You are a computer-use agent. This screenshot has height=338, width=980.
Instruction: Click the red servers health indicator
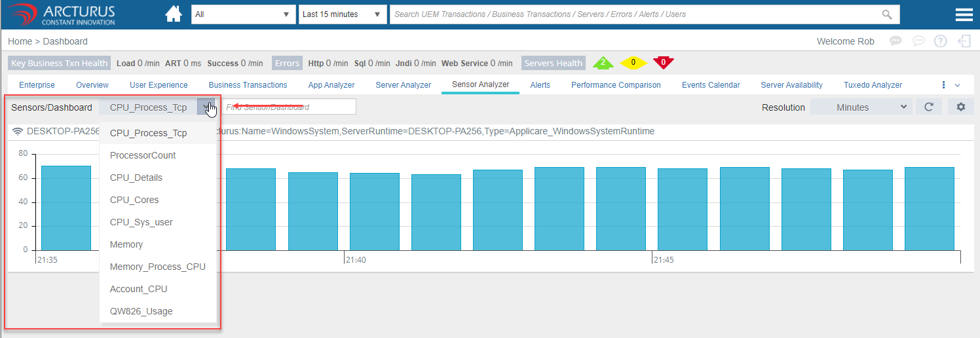point(664,63)
